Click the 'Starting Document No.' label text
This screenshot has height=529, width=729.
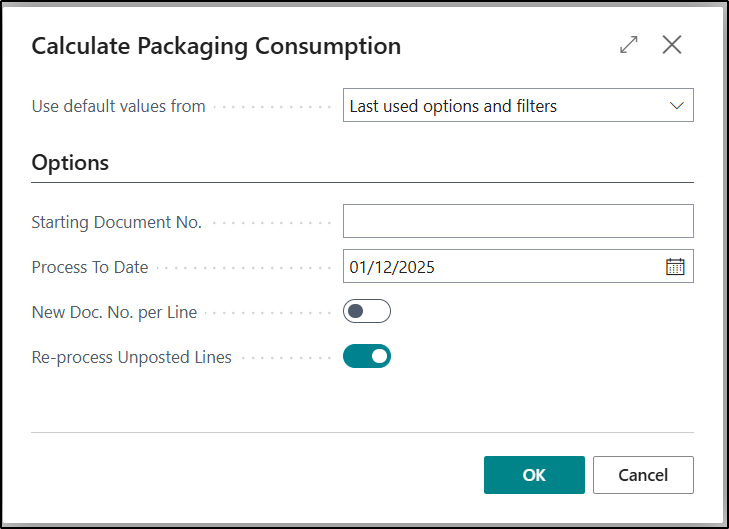click(117, 222)
